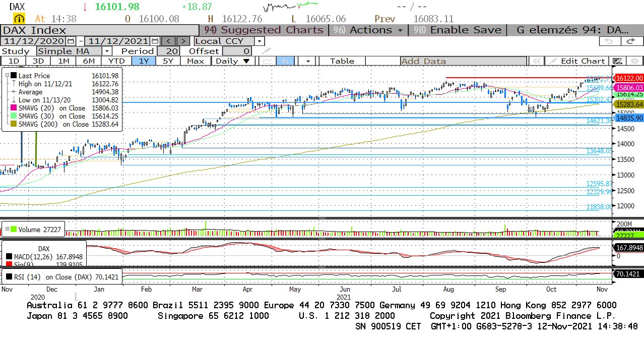The width and height of the screenshot is (644, 338).
Task: Click the Average 14904.38 legend row
Action: click(x=65, y=92)
